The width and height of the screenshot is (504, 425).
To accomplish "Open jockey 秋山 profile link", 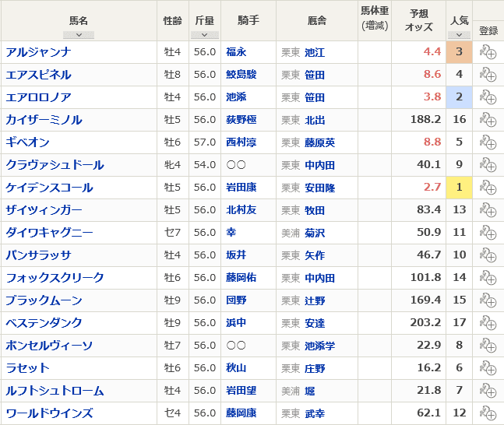I will [x=236, y=368].
